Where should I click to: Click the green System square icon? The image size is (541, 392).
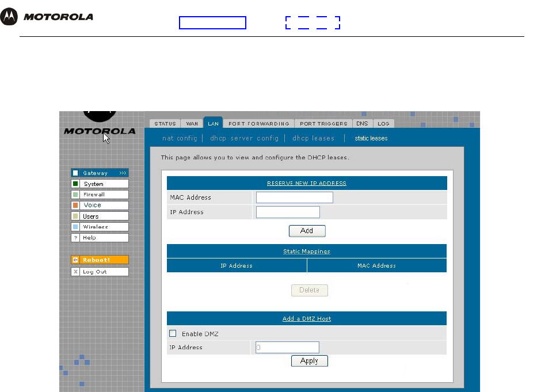(75, 184)
